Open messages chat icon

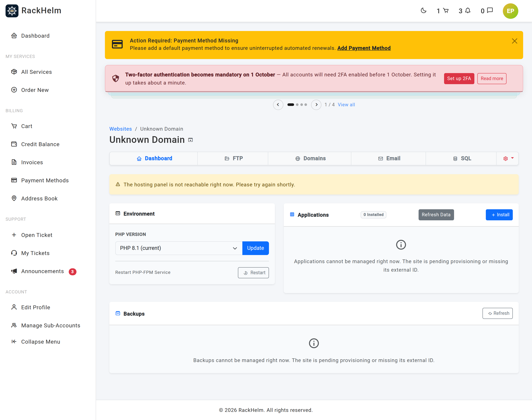click(x=490, y=11)
